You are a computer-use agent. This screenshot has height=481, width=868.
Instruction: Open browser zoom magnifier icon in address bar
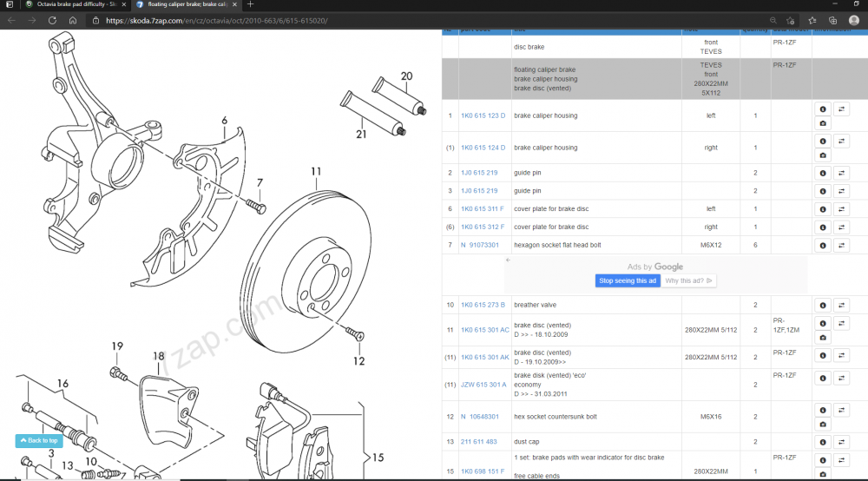click(x=773, y=21)
